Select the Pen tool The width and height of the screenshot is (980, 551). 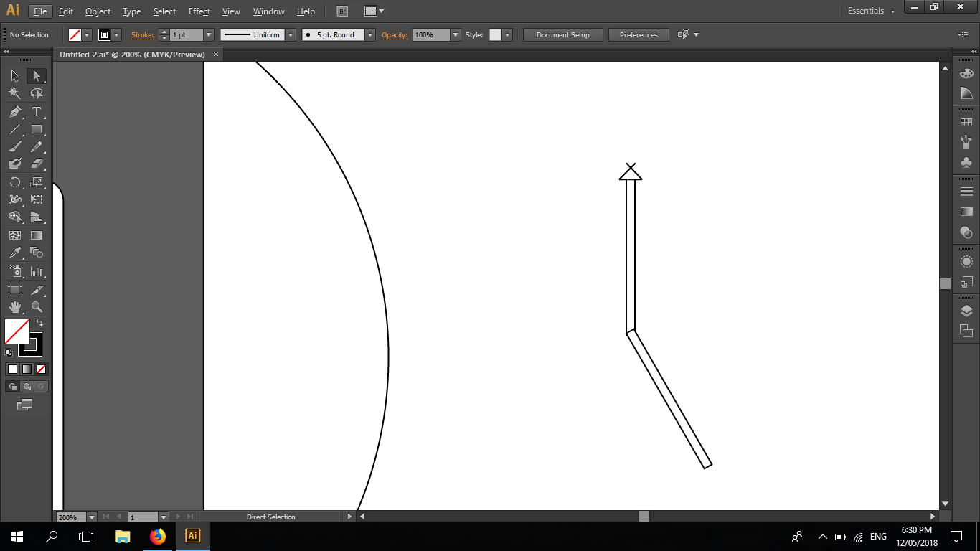[15, 112]
